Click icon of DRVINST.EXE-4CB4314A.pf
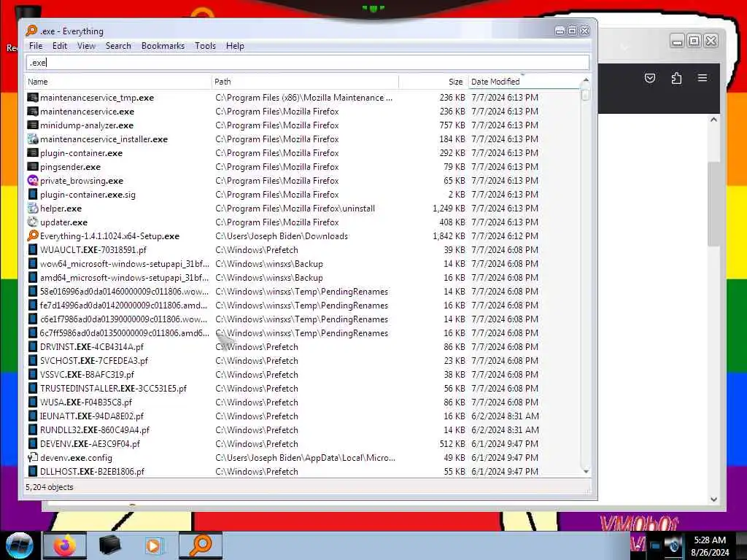This screenshot has height=560, width=747. click(32, 346)
